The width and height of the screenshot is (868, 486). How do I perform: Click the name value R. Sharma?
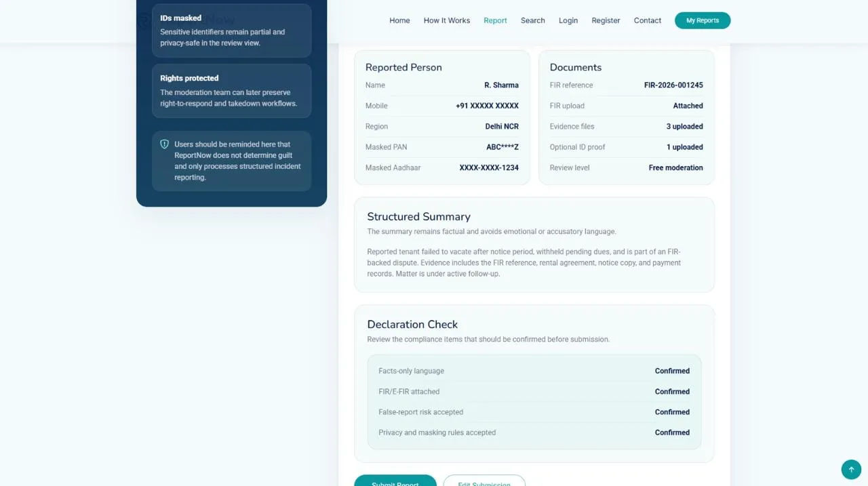click(x=501, y=85)
